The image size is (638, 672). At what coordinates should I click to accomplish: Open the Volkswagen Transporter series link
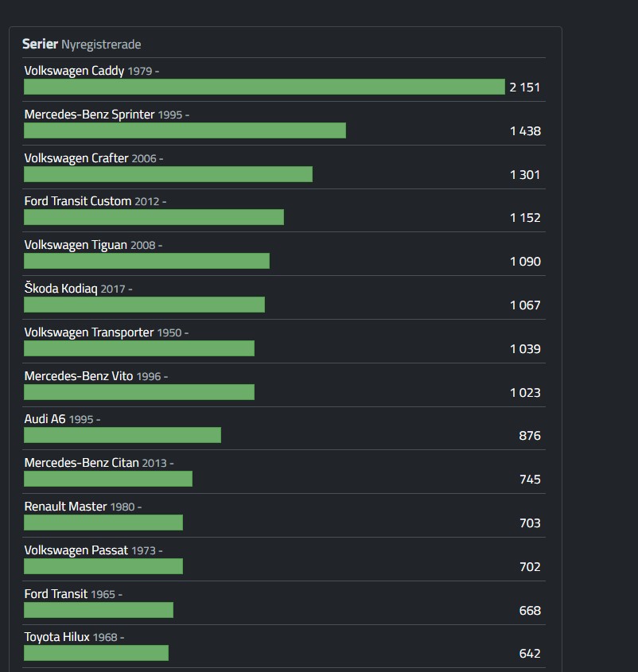click(x=89, y=332)
